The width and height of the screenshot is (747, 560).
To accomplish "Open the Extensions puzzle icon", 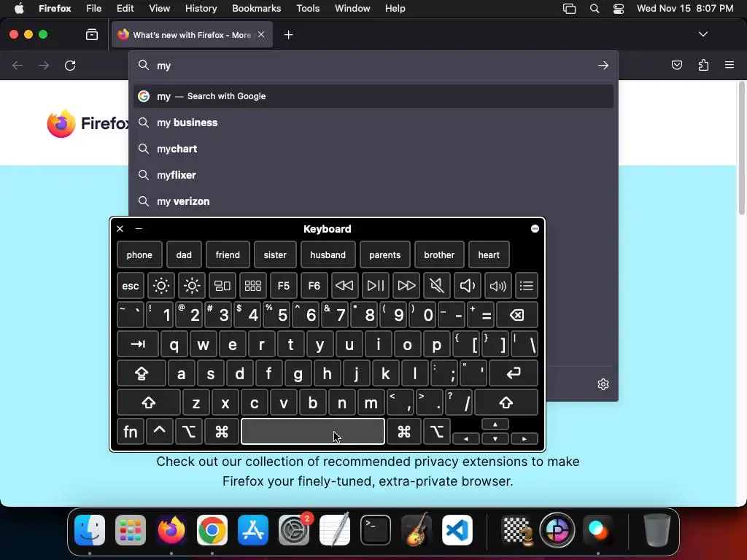I will (x=703, y=65).
